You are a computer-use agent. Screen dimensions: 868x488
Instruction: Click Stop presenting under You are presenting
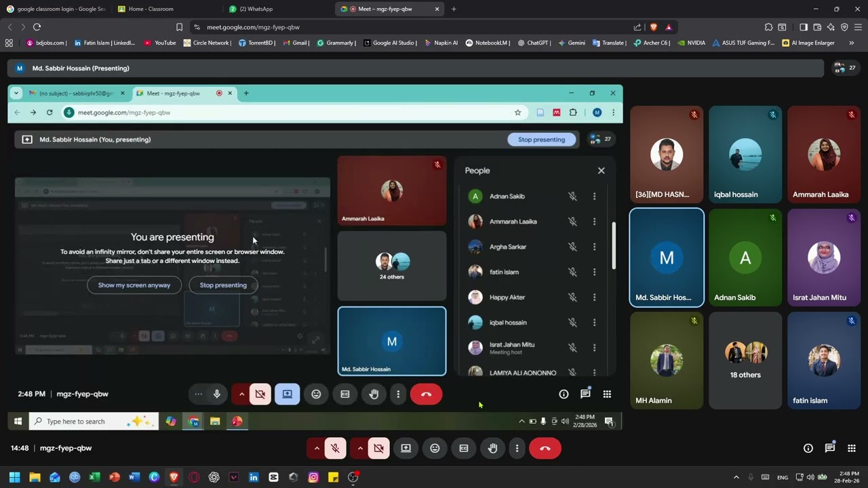pyautogui.click(x=223, y=285)
